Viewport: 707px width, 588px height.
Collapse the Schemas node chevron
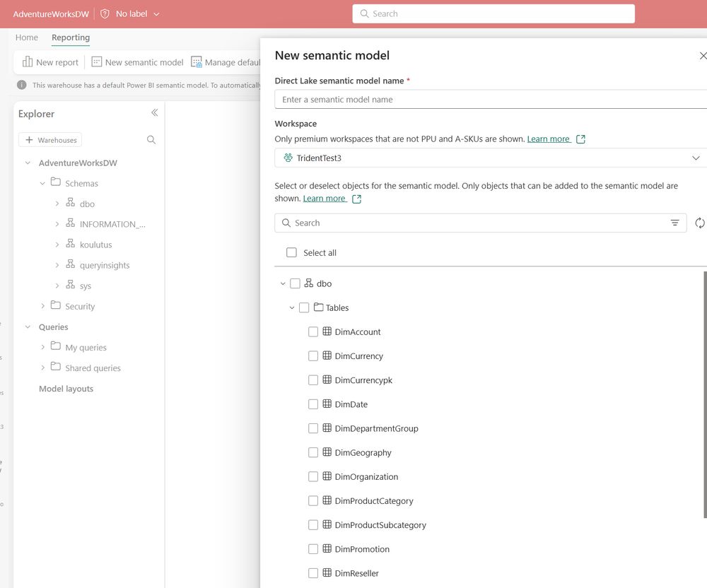(42, 183)
